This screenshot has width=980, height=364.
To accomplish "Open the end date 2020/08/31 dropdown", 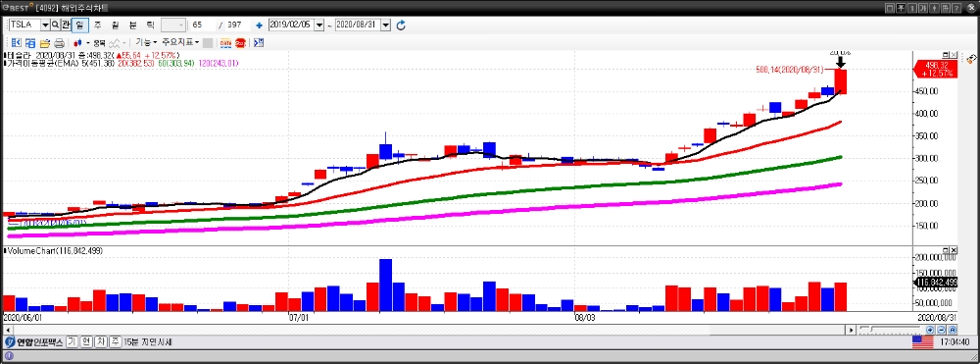I will [x=385, y=25].
